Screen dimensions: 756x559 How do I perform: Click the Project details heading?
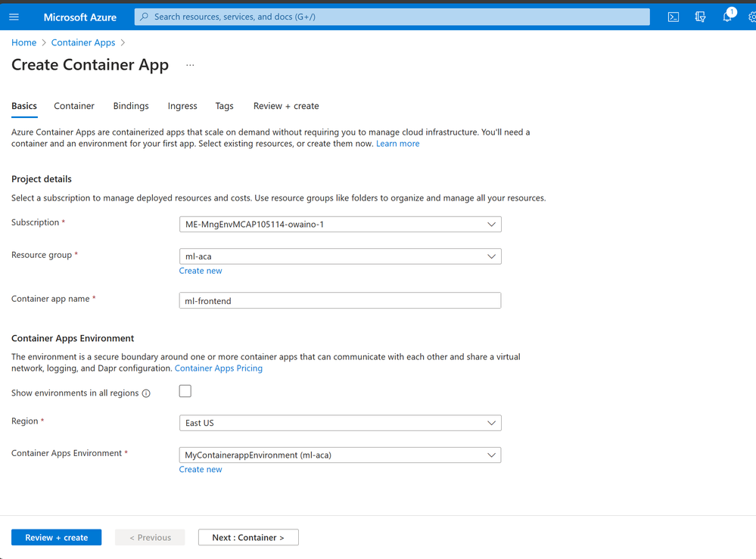coord(42,179)
